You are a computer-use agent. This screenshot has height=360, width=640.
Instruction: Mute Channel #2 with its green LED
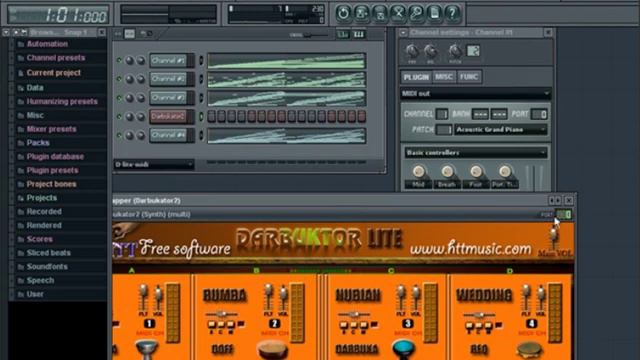click(x=119, y=79)
